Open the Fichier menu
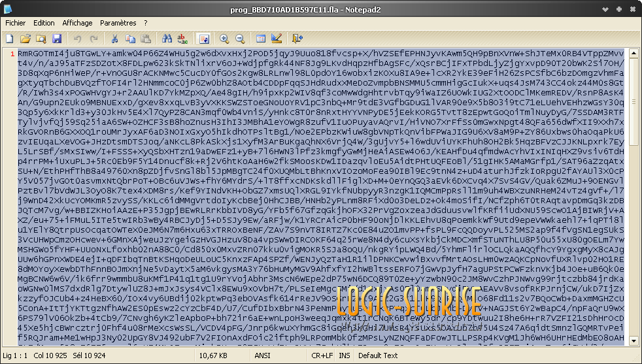Viewport: 642px width, 364px height. (x=15, y=23)
